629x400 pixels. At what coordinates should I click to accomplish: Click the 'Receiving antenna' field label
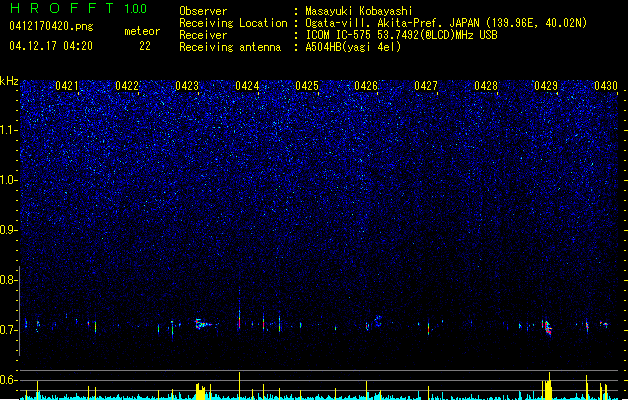(x=230, y=47)
